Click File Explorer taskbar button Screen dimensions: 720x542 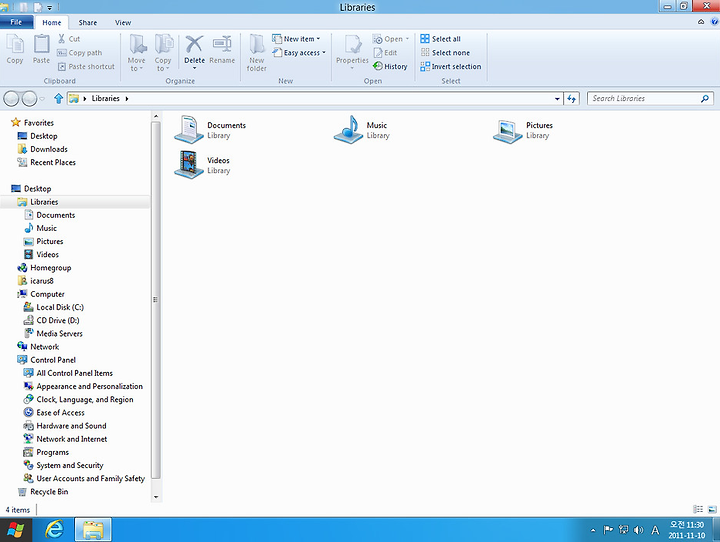(x=93, y=530)
